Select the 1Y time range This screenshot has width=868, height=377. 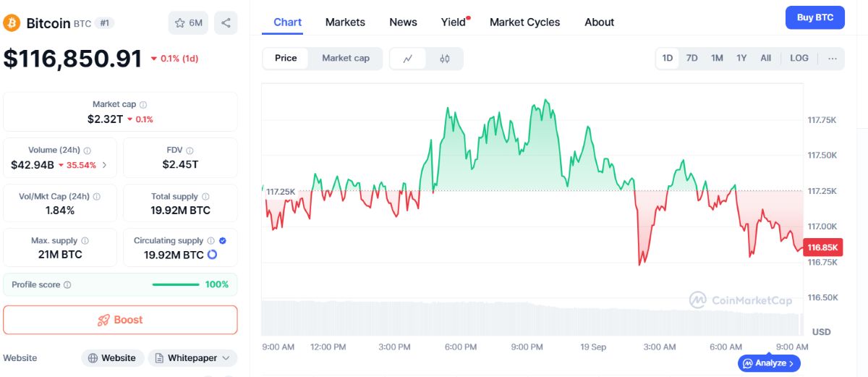click(741, 58)
